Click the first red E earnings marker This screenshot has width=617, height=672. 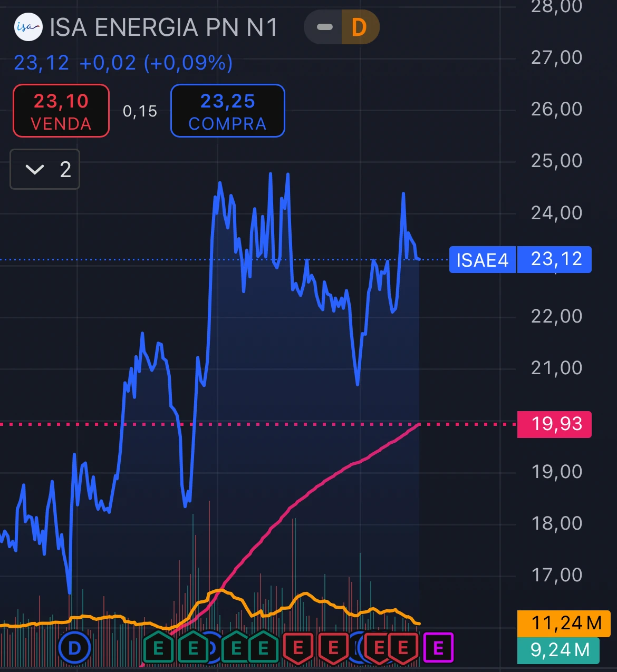(x=298, y=648)
